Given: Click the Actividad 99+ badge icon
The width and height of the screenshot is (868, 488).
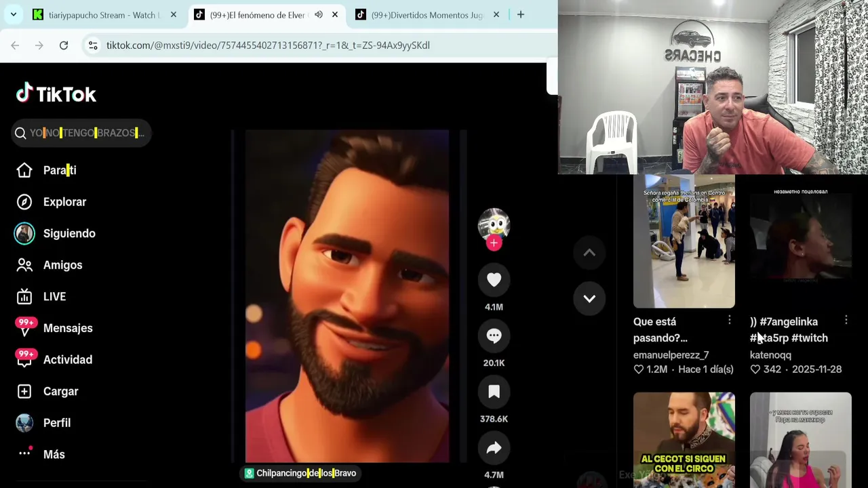Looking at the screenshot, I should [x=26, y=359].
